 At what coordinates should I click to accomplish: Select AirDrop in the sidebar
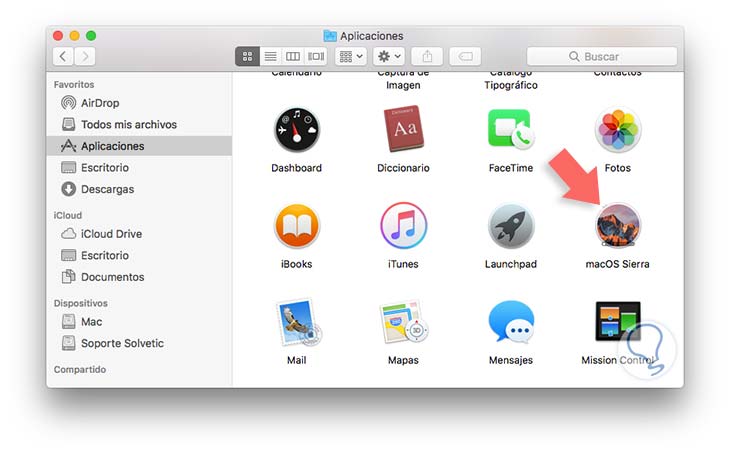tap(139, 102)
